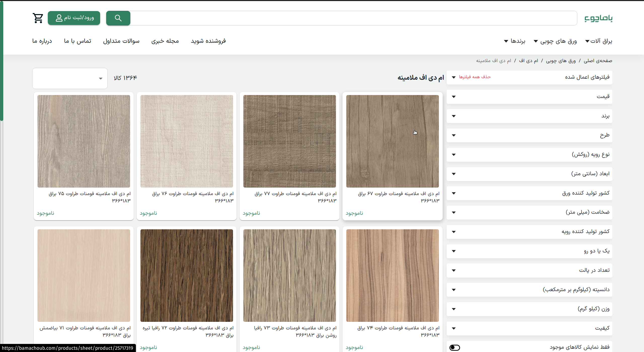Click the ۱۳۶۴ کالا item count
Viewport: 644px width, 352px height.
pyautogui.click(x=125, y=78)
